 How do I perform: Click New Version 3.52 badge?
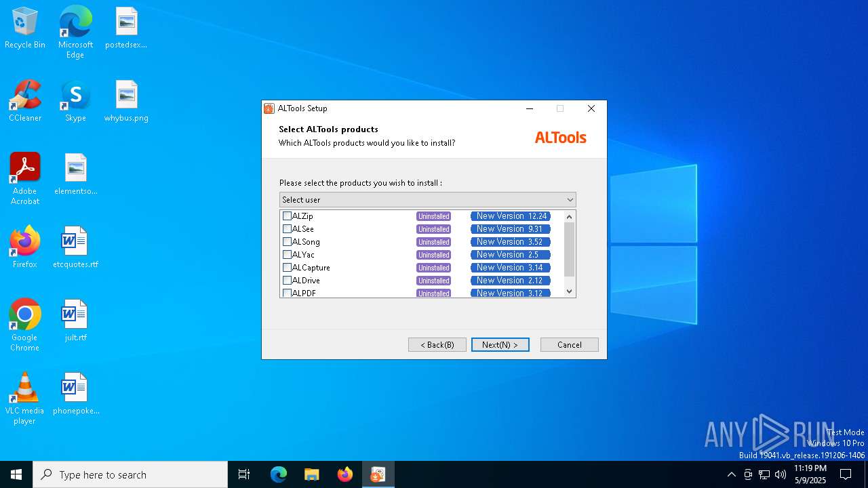tap(511, 242)
